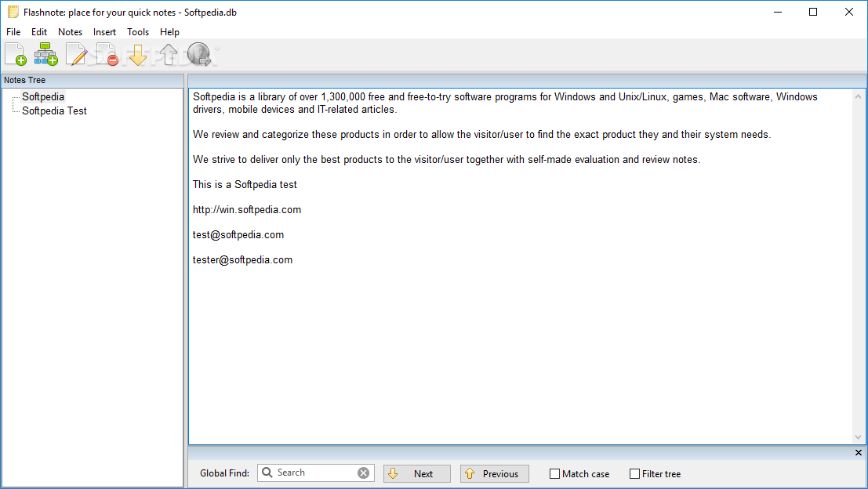Click the 'We review and categorize' paragraph

pos(481,135)
